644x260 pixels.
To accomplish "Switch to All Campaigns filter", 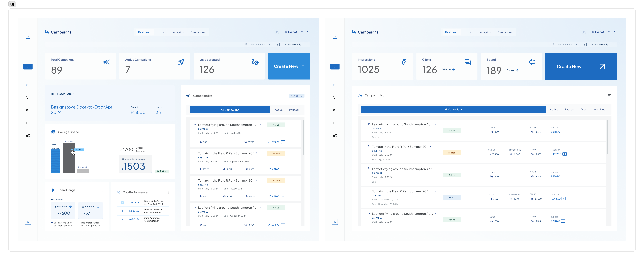I will pos(230,110).
